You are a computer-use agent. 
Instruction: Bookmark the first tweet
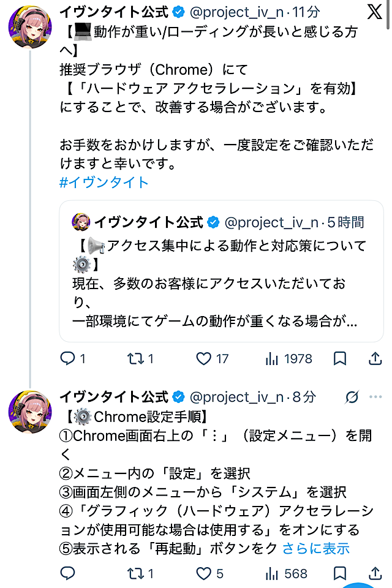[340, 358]
